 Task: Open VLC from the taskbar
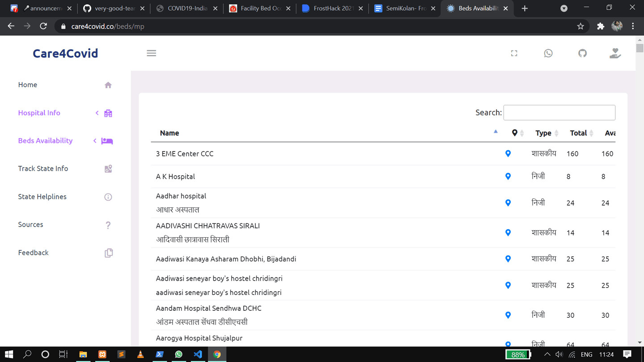(140, 354)
